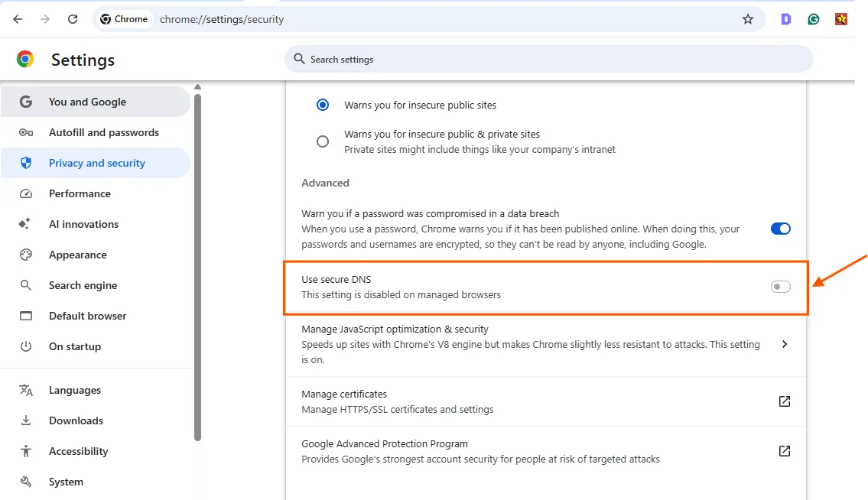The image size is (868, 500).
Task: Click the translate icon for Languages
Action: point(25,390)
